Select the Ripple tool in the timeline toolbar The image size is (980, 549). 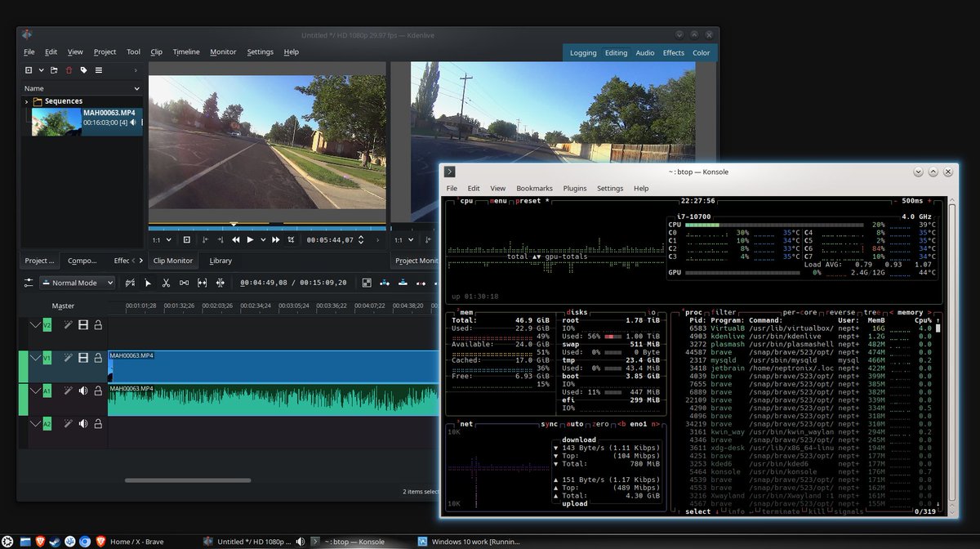point(220,283)
